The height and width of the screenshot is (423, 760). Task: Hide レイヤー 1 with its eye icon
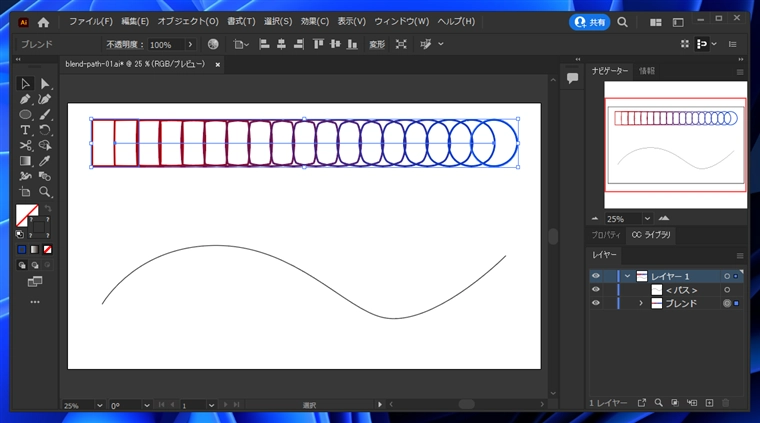tap(596, 276)
